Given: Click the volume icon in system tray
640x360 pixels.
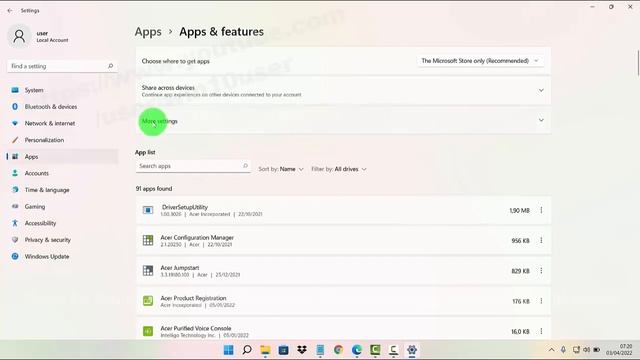Looking at the screenshot, I should pyautogui.click(x=587, y=350).
